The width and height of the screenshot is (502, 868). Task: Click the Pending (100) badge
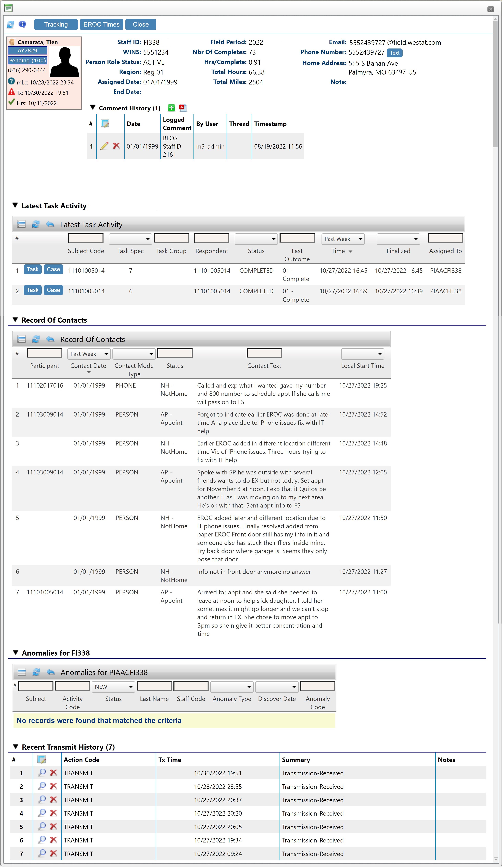(28, 60)
